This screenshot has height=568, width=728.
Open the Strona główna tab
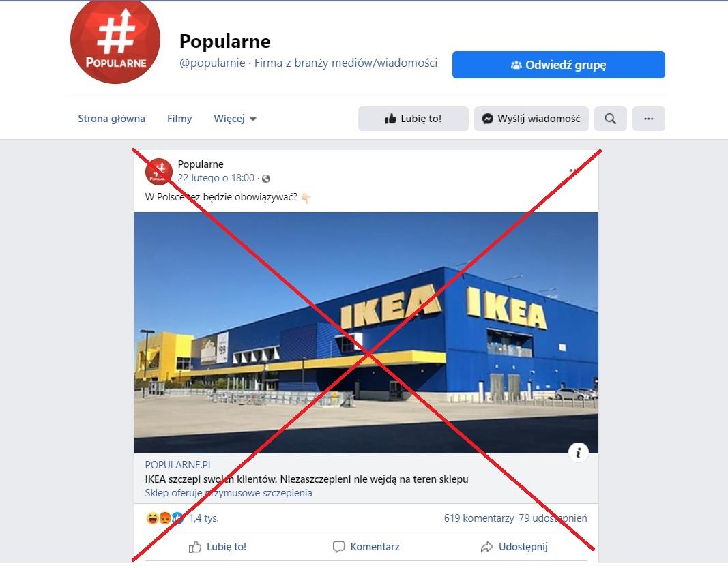point(111,119)
